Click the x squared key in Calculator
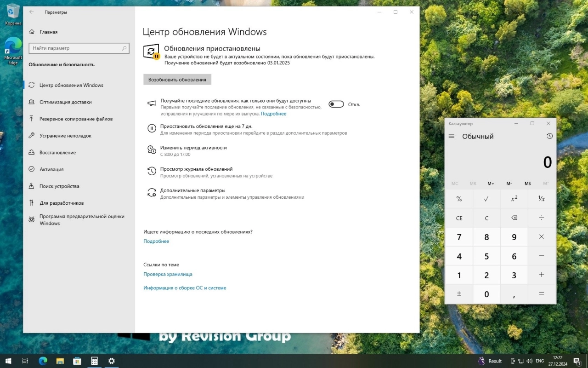The height and width of the screenshot is (368, 588). (x=514, y=199)
